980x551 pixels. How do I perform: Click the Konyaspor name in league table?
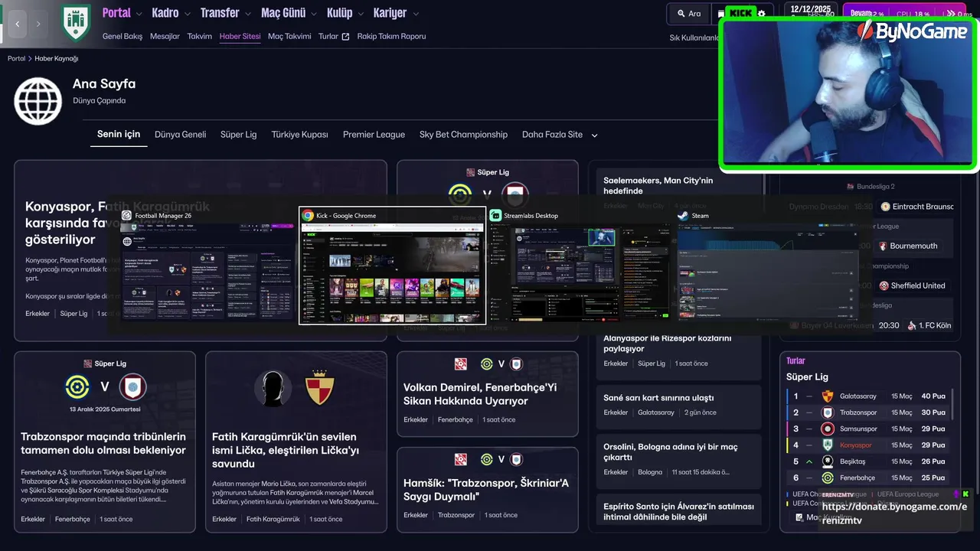point(856,445)
